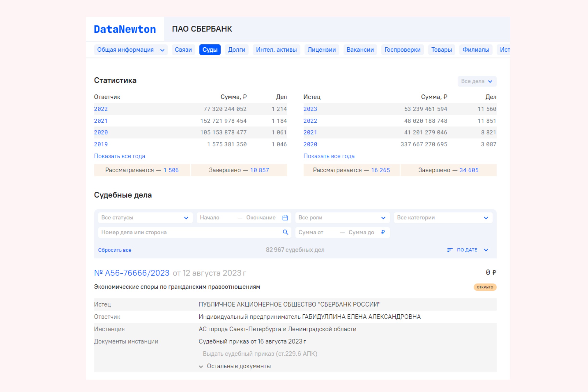Click year 2023 in Истец table

(310, 109)
